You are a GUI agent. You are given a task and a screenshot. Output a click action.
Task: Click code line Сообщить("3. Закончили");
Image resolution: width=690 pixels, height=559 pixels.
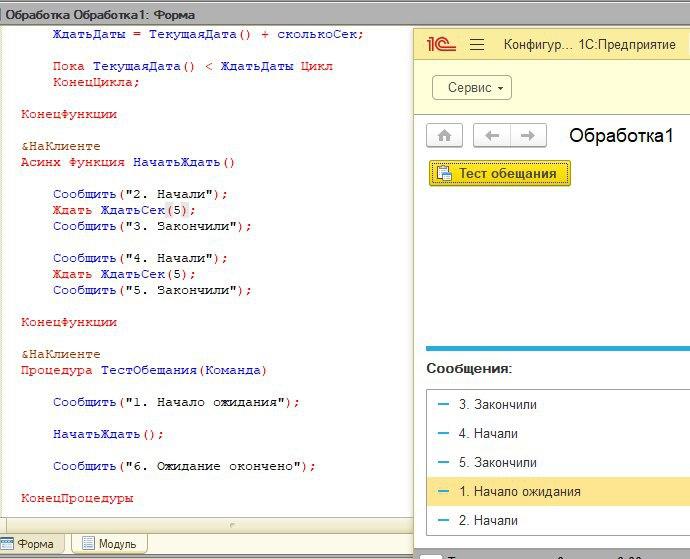152,226
